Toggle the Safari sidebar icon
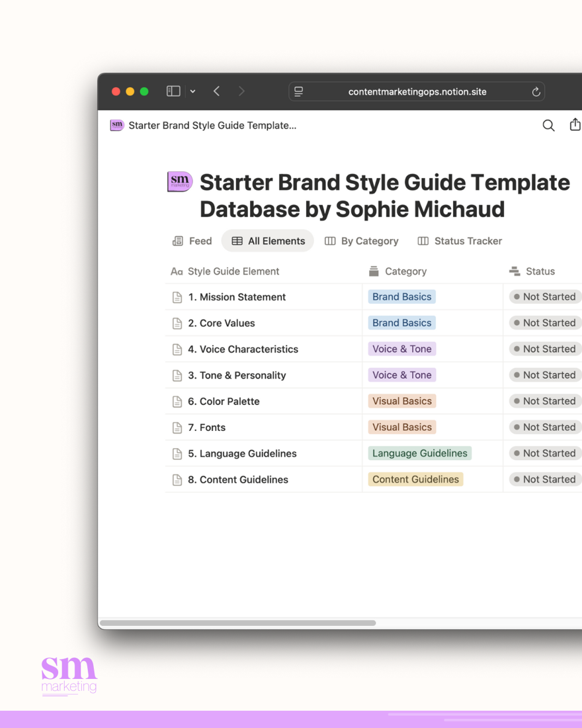 coord(173,91)
